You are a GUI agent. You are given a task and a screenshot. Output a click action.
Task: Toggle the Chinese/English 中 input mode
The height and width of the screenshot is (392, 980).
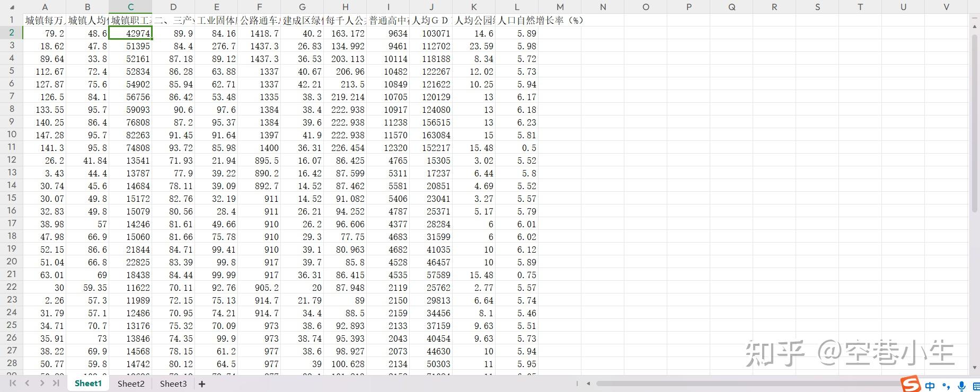click(930, 386)
